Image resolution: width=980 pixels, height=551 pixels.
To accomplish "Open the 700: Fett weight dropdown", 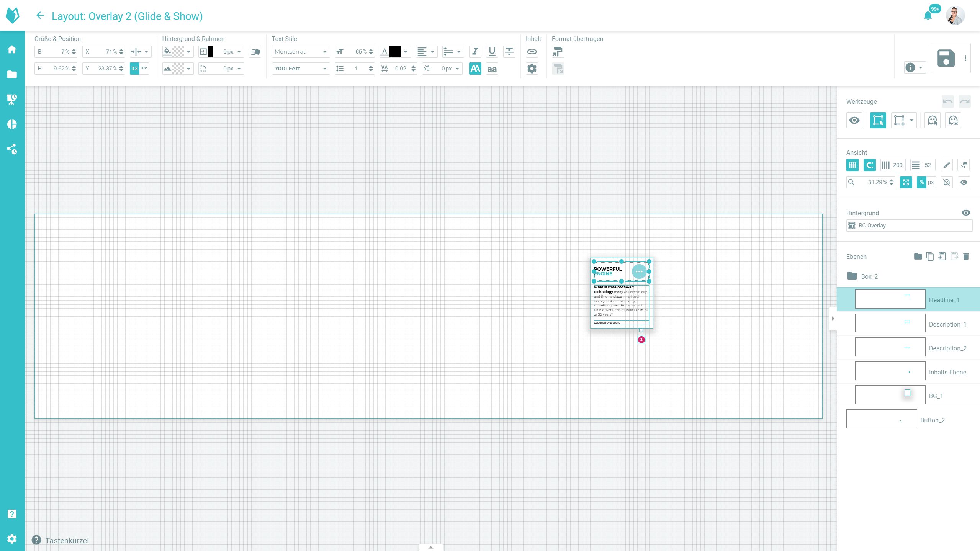I will pyautogui.click(x=301, y=69).
